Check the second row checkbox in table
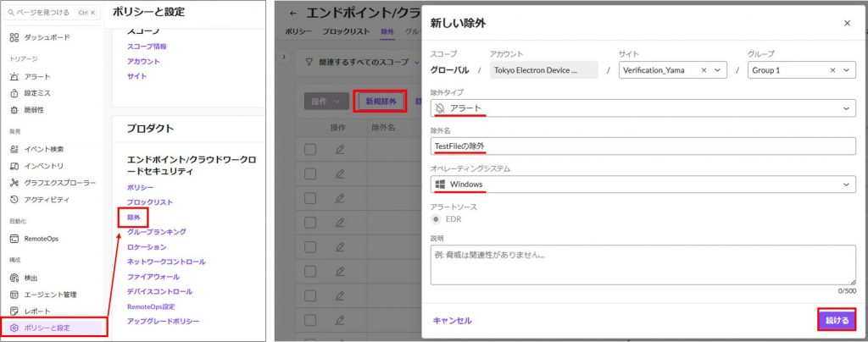The width and height of the screenshot is (868, 342). pos(310,174)
